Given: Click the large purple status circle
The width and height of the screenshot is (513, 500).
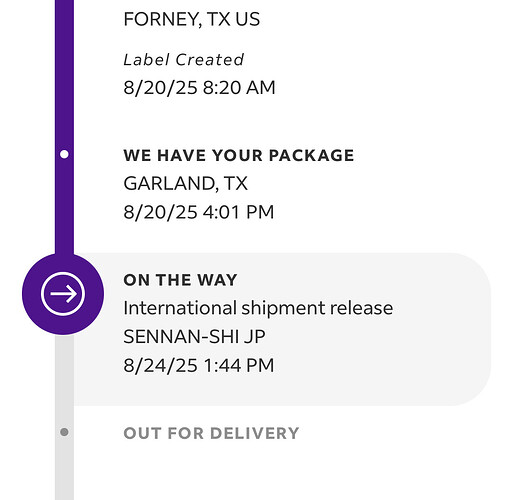Looking at the screenshot, I should pyautogui.click(x=63, y=294).
